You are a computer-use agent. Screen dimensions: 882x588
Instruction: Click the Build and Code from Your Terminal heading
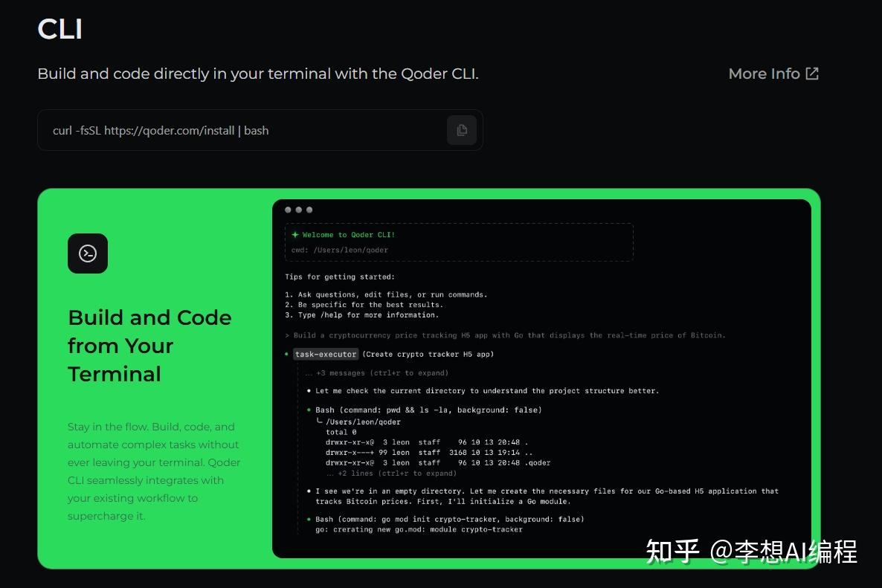pyautogui.click(x=149, y=346)
